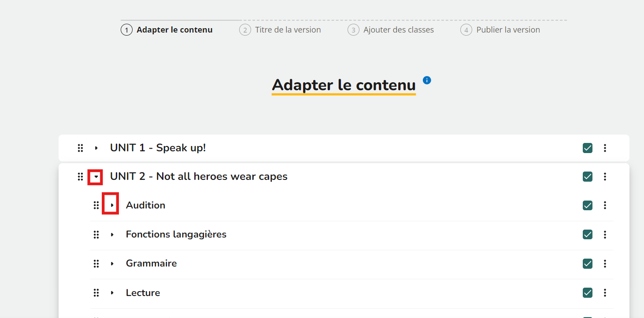Go to step 3 Ajouter des classes
The width and height of the screenshot is (644, 318).
[391, 30]
